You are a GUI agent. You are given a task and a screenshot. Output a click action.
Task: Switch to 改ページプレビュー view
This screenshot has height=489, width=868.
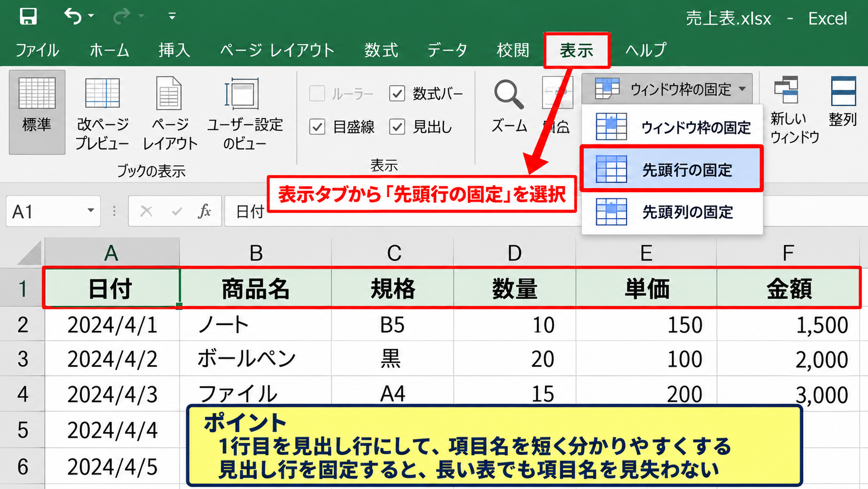(102, 114)
